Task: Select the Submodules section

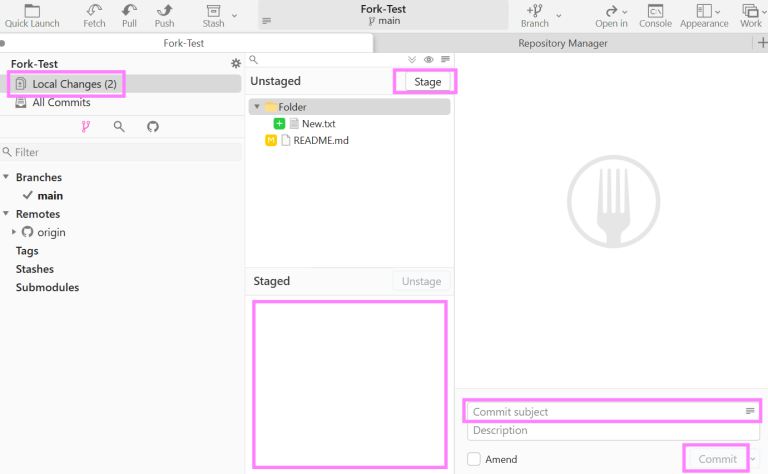Action: point(47,287)
